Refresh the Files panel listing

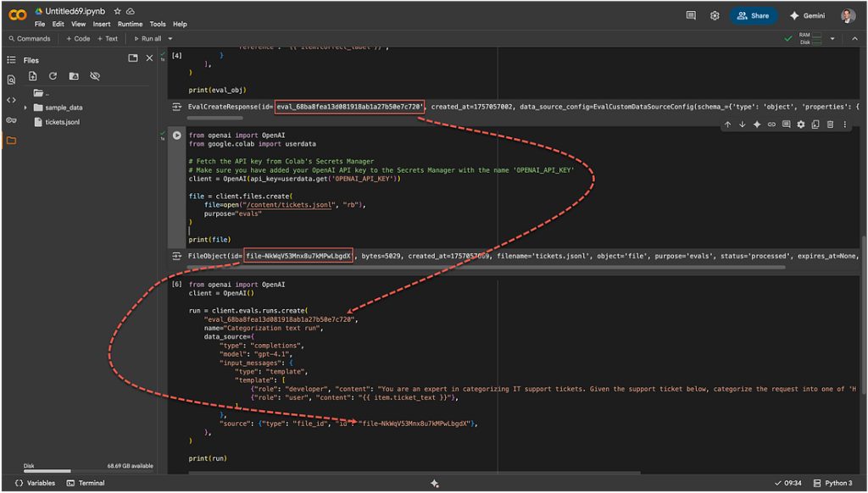(x=53, y=76)
